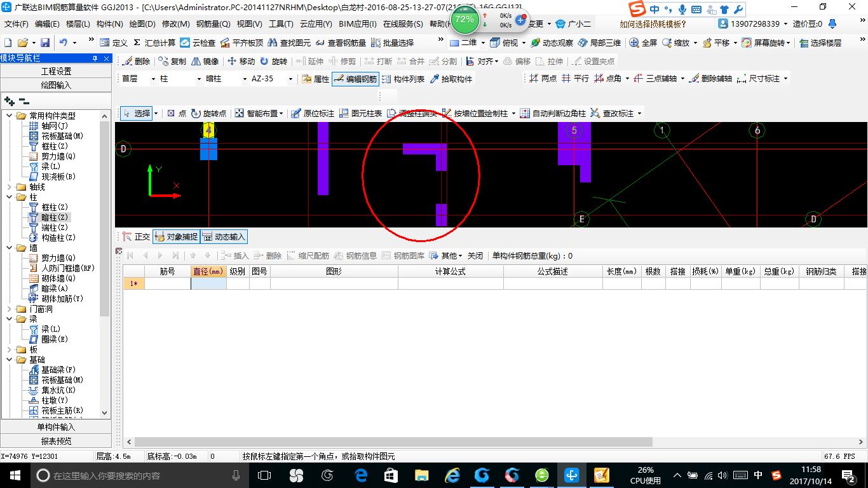This screenshot has height=488, width=868.
Task: Expand the 轴线 tree node
Action: click(9, 187)
